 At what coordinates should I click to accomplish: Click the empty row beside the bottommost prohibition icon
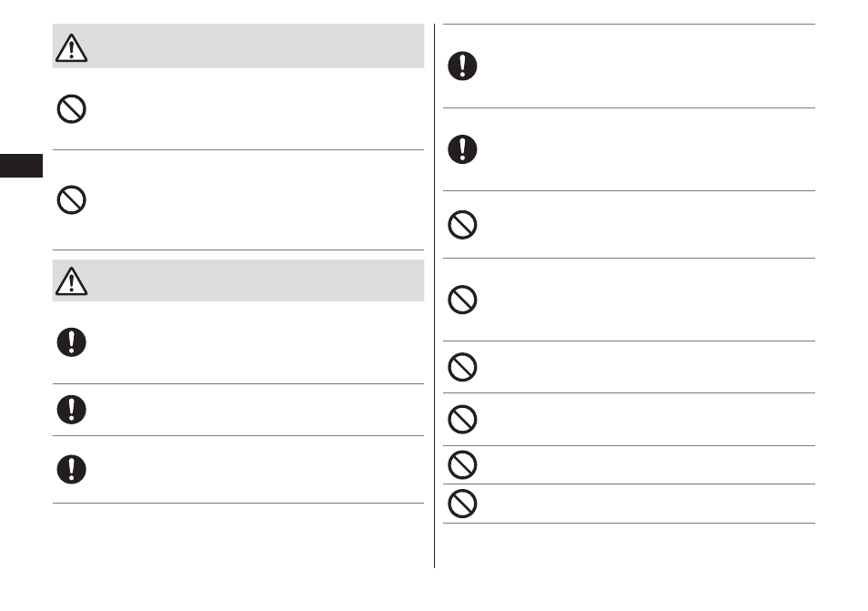pyautogui.click(x=647, y=504)
